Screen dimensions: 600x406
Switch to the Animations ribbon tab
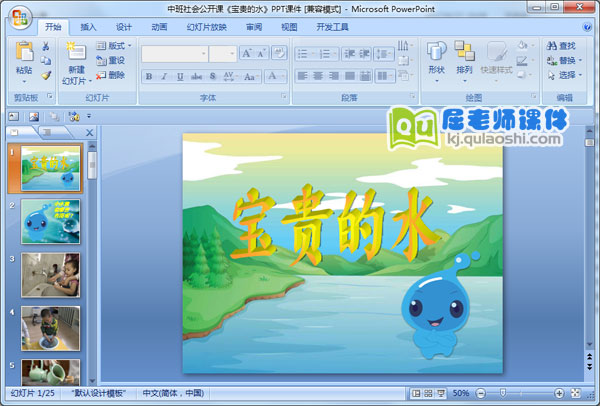click(x=159, y=27)
